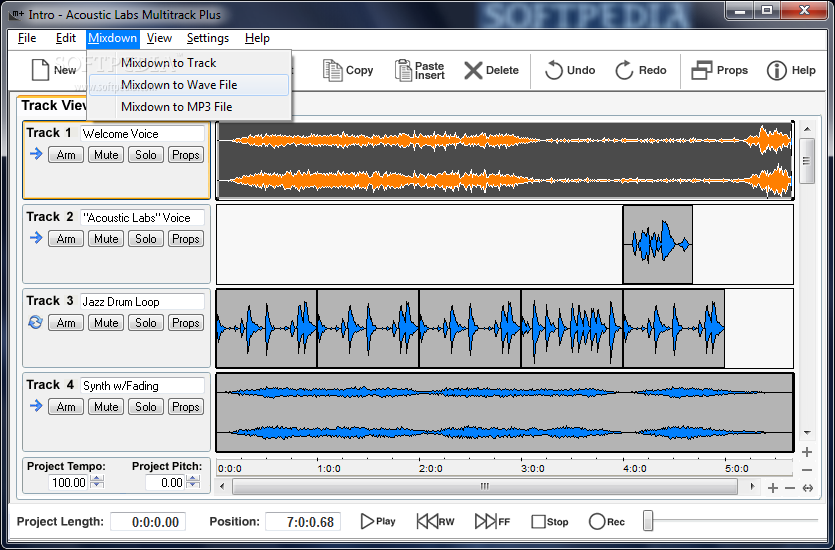Click the Project Tempo value field
835x550 pixels.
(68, 482)
